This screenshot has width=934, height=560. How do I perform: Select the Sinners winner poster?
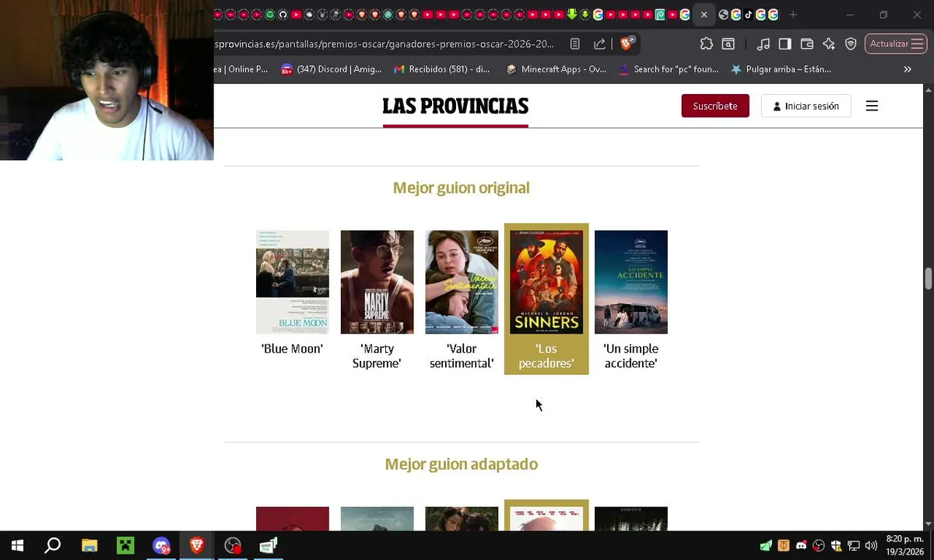(546, 282)
